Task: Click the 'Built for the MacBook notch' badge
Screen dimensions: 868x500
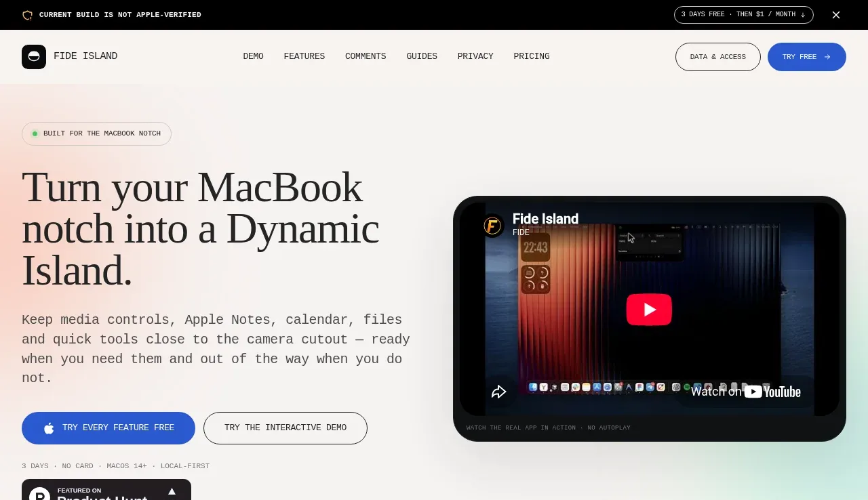Action: click(96, 133)
